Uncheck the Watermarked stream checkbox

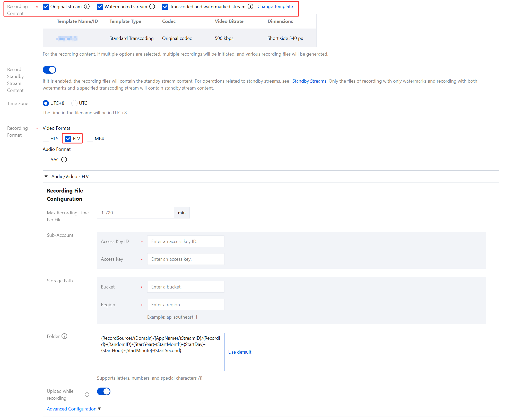coord(100,7)
